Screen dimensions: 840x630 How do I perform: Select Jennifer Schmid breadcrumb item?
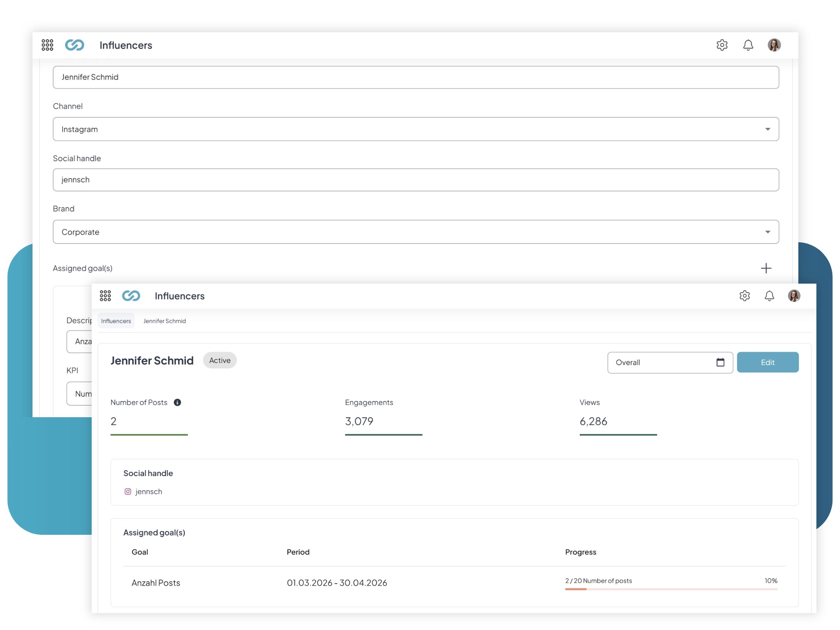[x=164, y=321]
